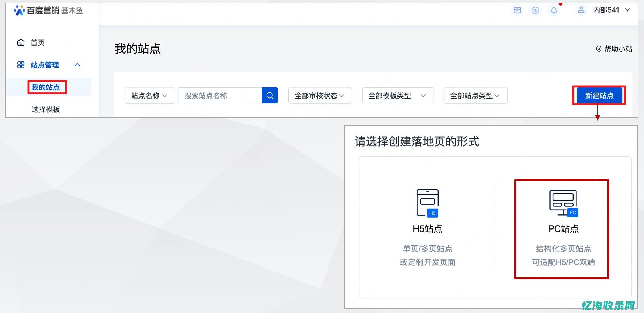The height and width of the screenshot is (313, 644).
Task: Click the 可适配H5/PC双端 text
Action: click(564, 262)
